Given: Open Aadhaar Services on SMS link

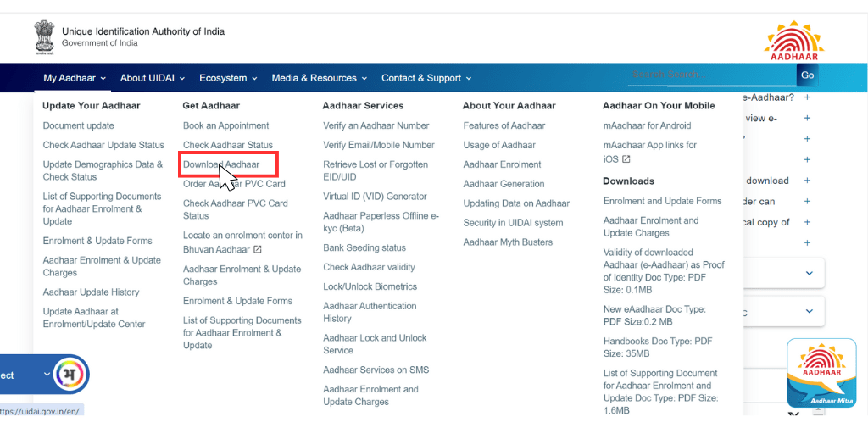Looking at the screenshot, I should 376,370.
